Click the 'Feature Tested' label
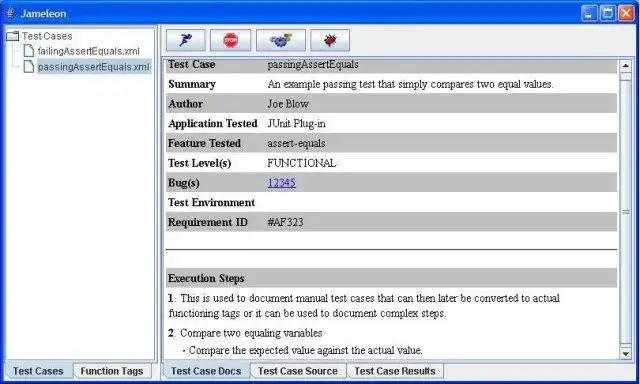Image resolution: width=640 pixels, height=384 pixels. (204, 143)
